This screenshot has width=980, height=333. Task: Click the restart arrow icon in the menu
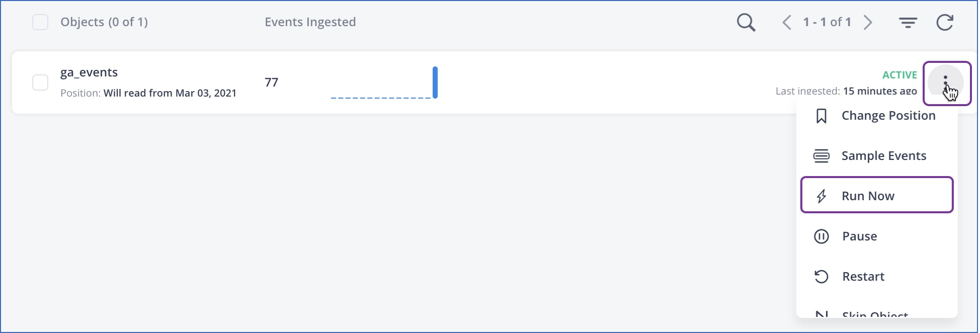tap(822, 276)
